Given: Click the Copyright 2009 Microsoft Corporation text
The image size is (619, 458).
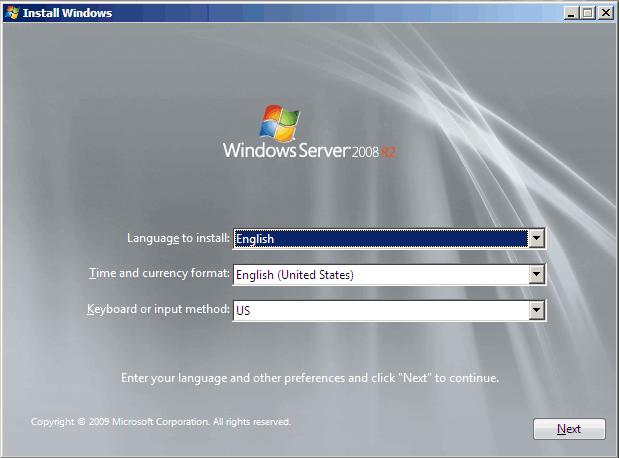Looking at the screenshot, I should point(161,422).
